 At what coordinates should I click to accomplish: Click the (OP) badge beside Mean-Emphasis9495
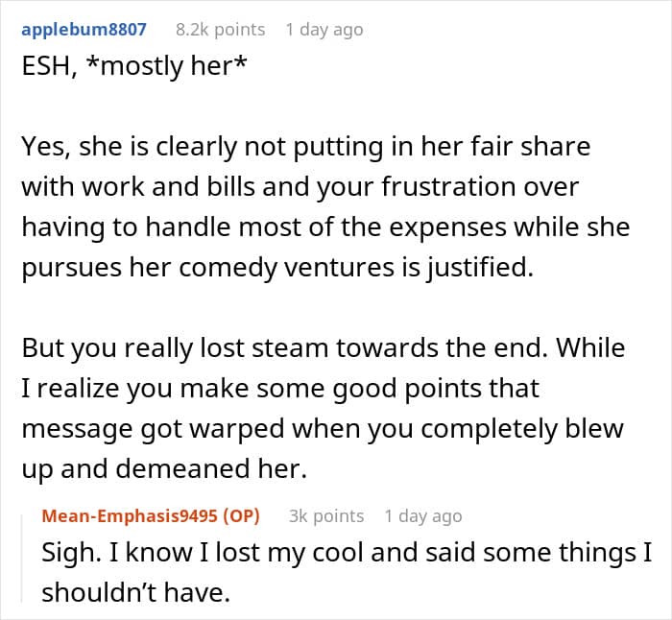tap(241, 515)
